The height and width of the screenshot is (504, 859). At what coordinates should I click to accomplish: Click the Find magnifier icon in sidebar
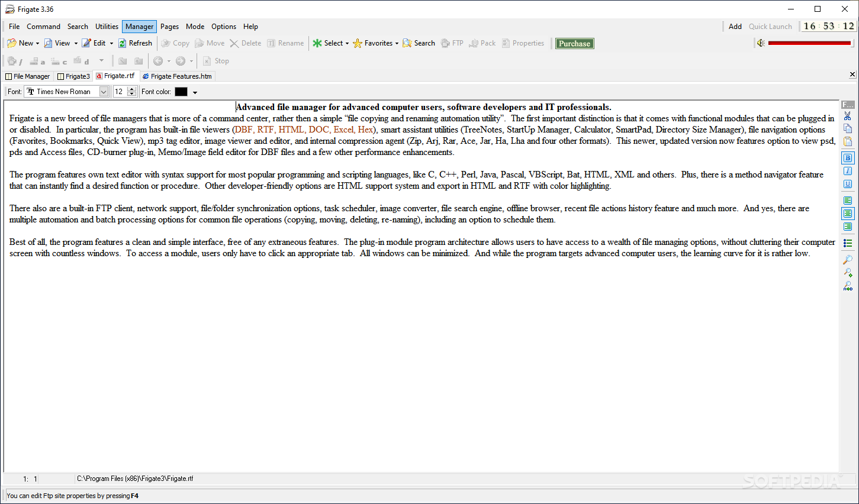tap(848, 260)
